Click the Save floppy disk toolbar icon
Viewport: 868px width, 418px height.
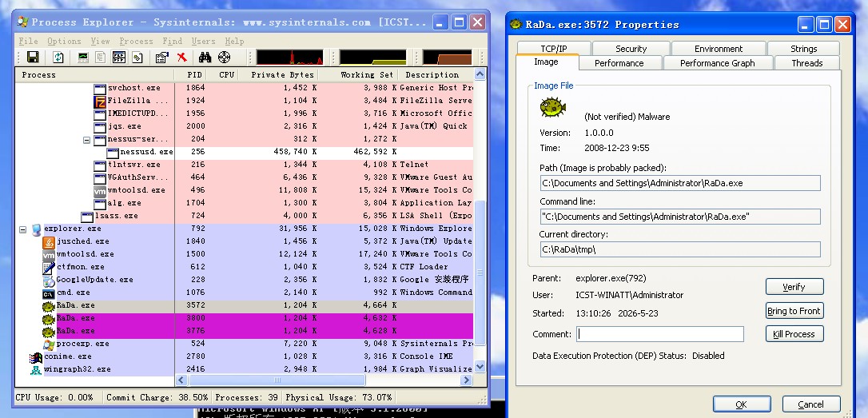pyautogui.click(x=33, y=57)
